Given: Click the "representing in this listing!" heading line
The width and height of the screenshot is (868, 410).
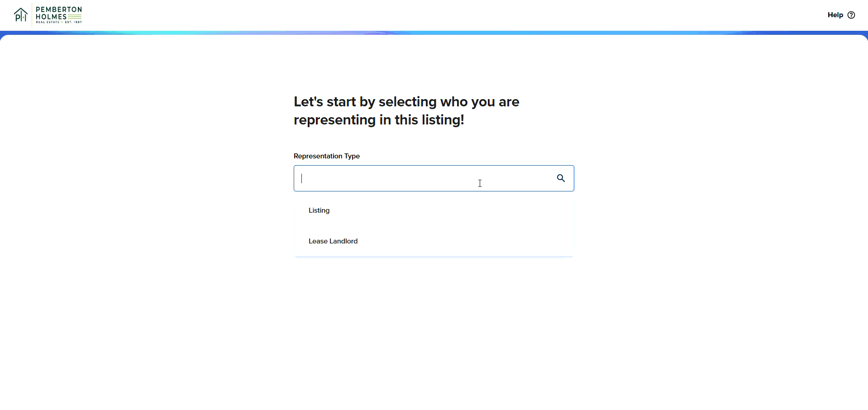Looking at the screenshot, I should tap(379, 120).
